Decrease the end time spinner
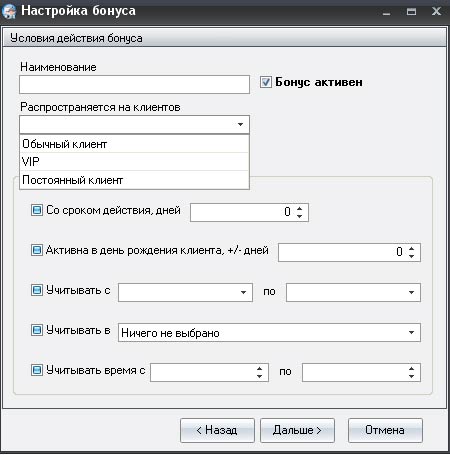 coord(411,376)
